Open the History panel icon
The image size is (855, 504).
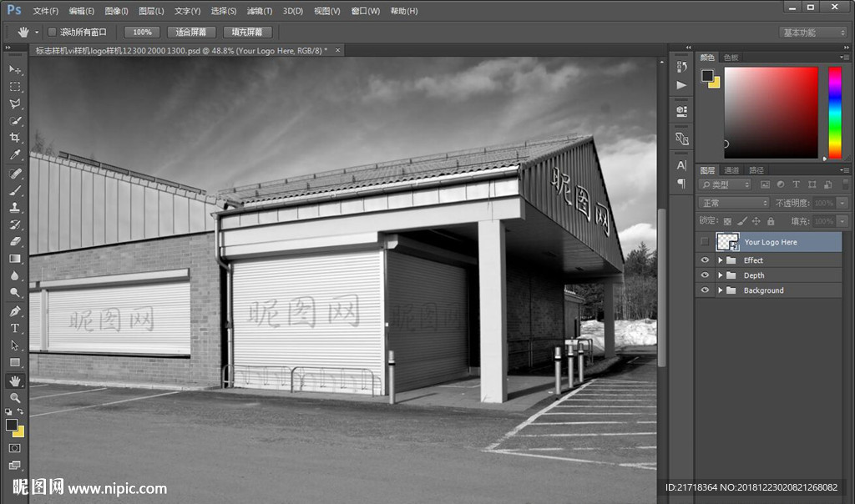(x=681, y=67)
